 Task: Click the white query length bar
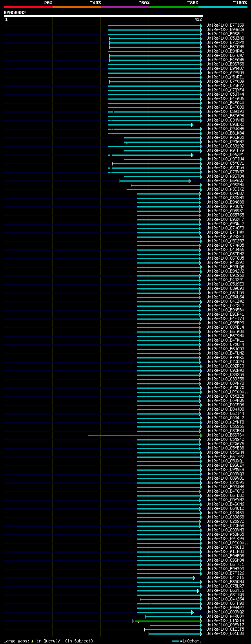tap(103, 16)
